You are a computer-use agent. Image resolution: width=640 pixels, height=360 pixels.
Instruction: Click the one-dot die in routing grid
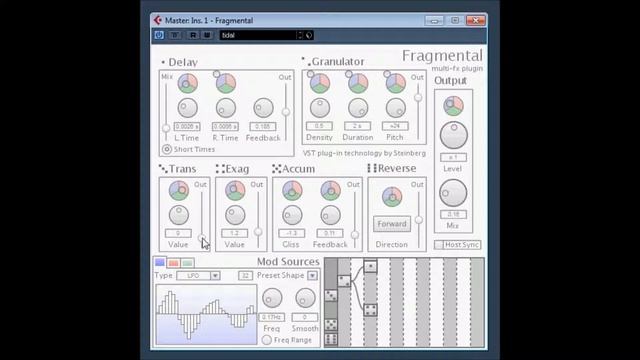[x=370, y=267]
